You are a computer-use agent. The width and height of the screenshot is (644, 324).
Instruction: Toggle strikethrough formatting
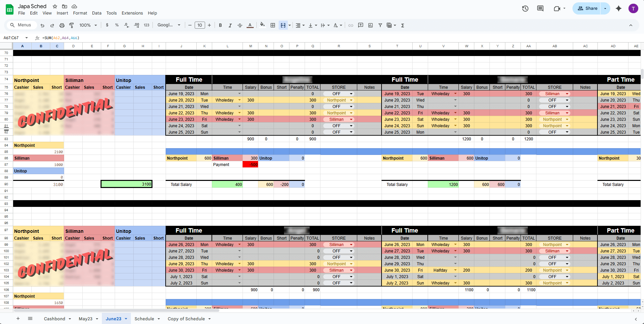tap(240, 25)
